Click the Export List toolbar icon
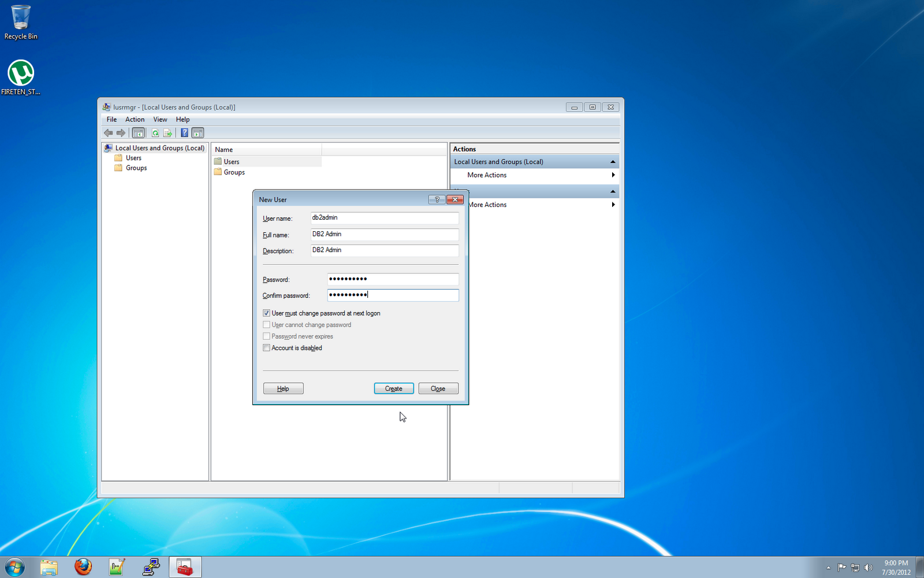The height and width of the screenshot is (578, 924). pos(167,132)
